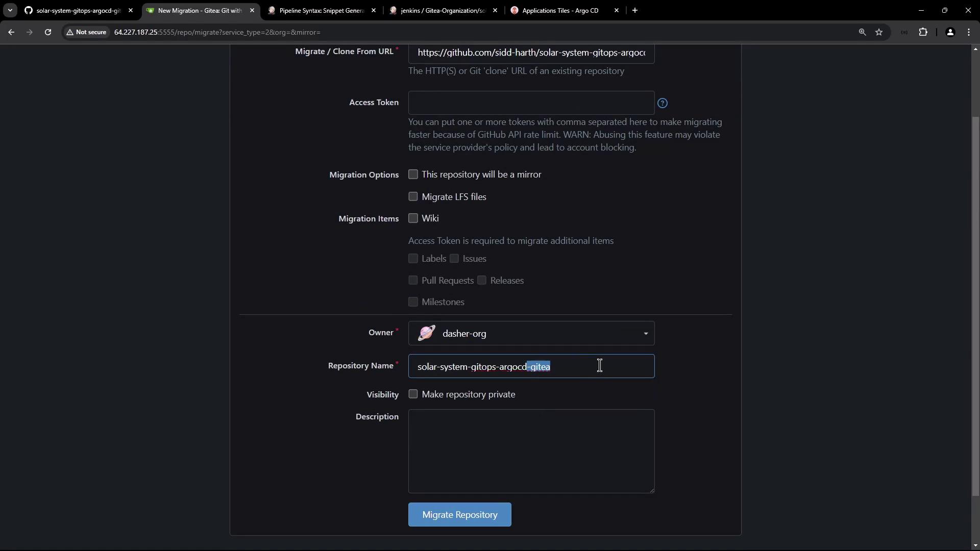
Task: Switch to the Argo CD Applications Tiles tab
Action: pyautogui.click(x=560, y=10)
